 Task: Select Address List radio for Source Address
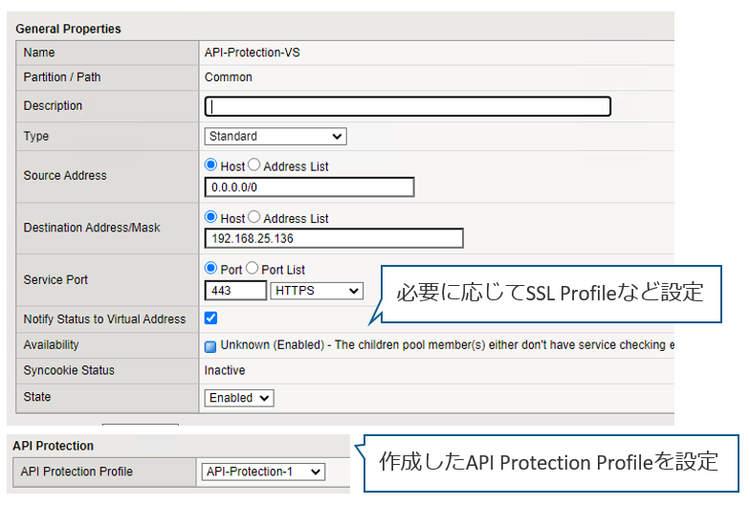click(x=254, y=166)
